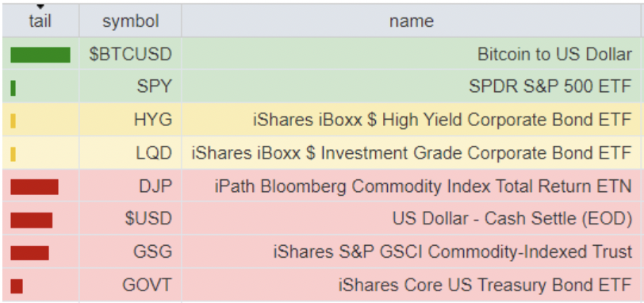Select the red tail bar for GOVT
The image size is (644, 303).
pyautogui.click(x=17, y=286)
